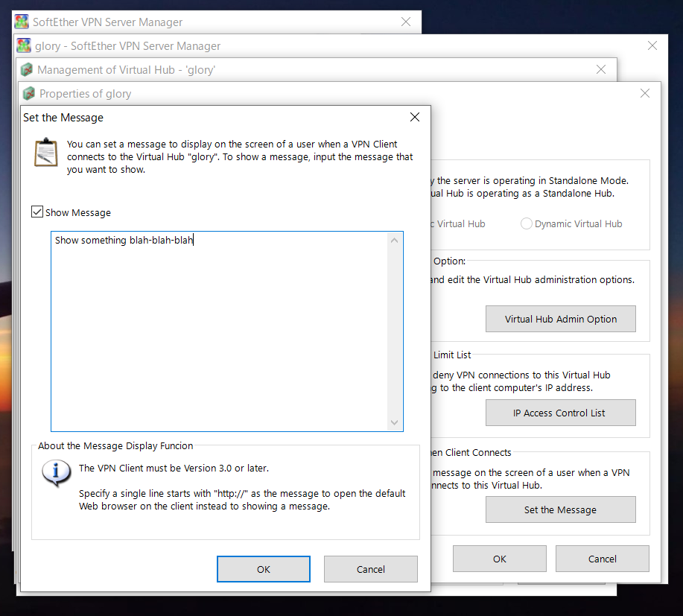683x616 pixels.
Task: Click scroll-down arrow of message text box
Action: 394,422
